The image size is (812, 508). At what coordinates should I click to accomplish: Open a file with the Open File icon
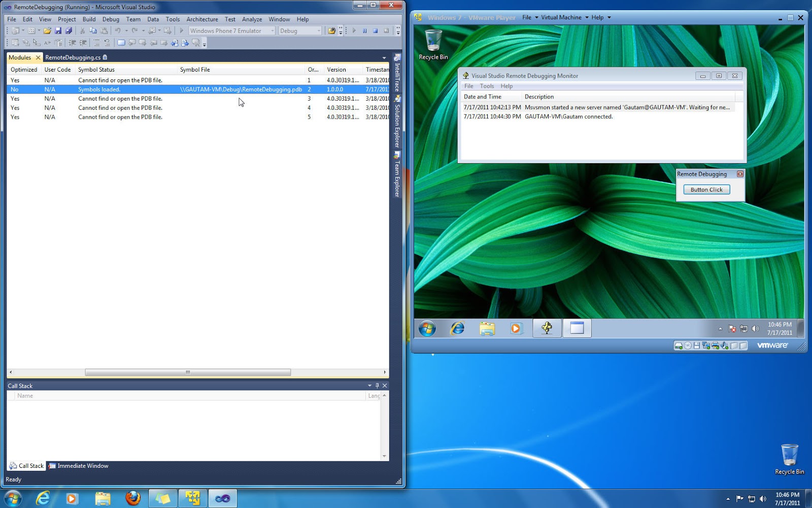point(47,30)
